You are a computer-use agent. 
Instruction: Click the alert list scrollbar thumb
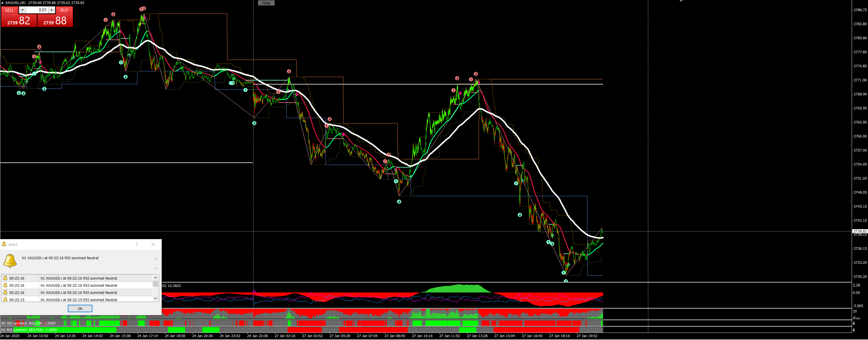155,284
